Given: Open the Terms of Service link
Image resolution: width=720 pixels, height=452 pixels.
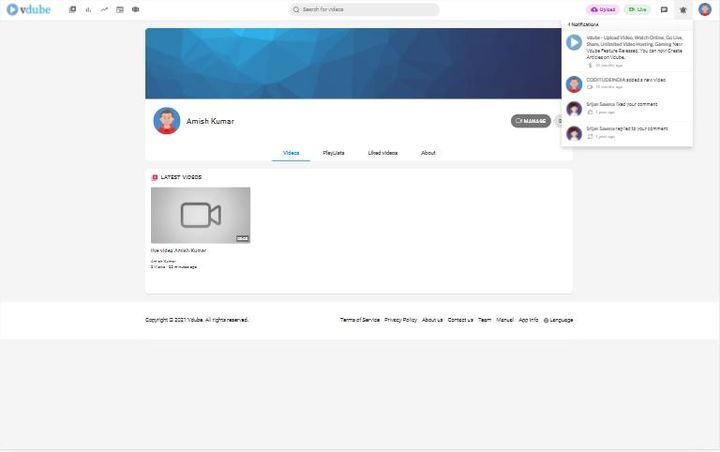Looking at the screenshot, I should point(360,320).
